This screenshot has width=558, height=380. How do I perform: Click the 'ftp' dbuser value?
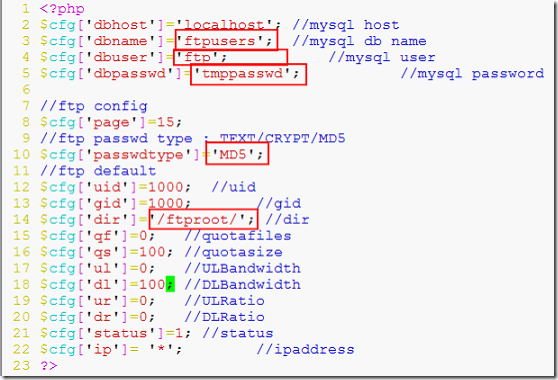[197, 57]
